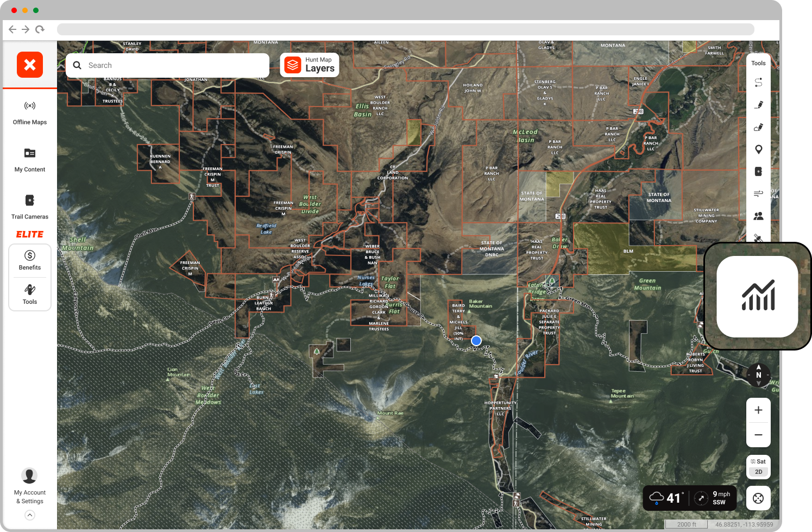Click the locate me crosshair button
812x532 pixels.
coord(759,498)
